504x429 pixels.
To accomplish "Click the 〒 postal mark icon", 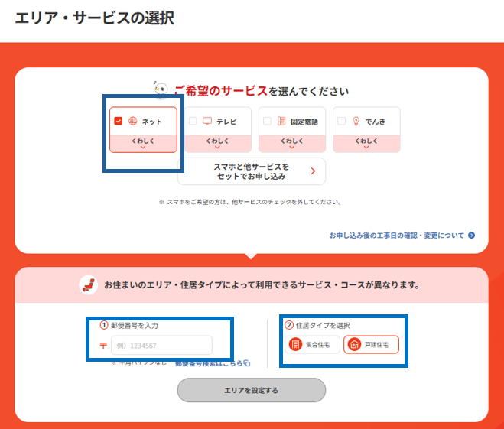I will [x=103, y=346].
